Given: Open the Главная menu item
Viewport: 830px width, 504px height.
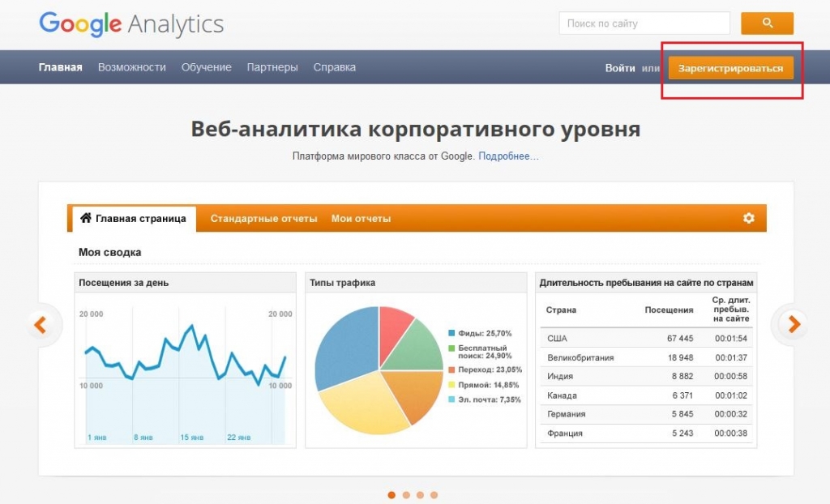Looking at the screenshot, I should pyautogui.click(x=60, y=67).
